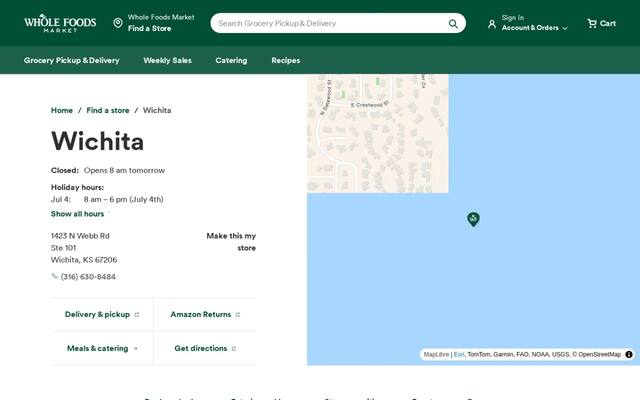Image resolution: width=640 pixels, height=400 pixels.
Task: Click the Wichita, KS 67206 address line
Action: click(x=84, y=260)
